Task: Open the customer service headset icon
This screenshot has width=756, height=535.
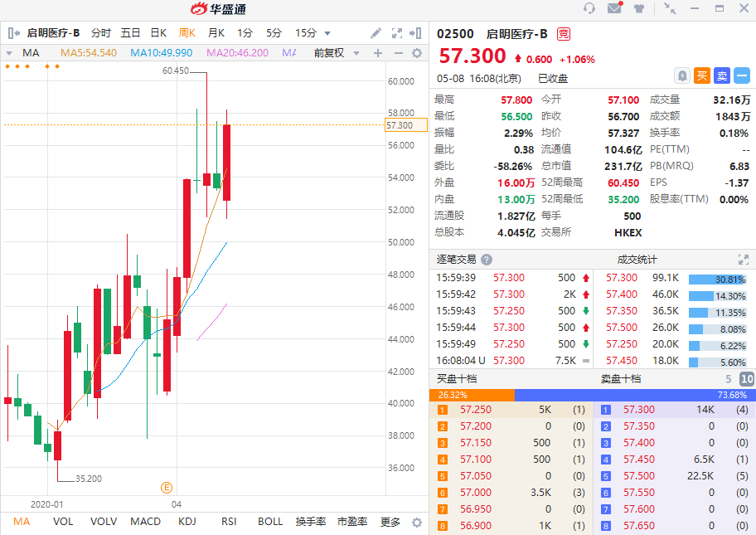Action: pos(589,8)
